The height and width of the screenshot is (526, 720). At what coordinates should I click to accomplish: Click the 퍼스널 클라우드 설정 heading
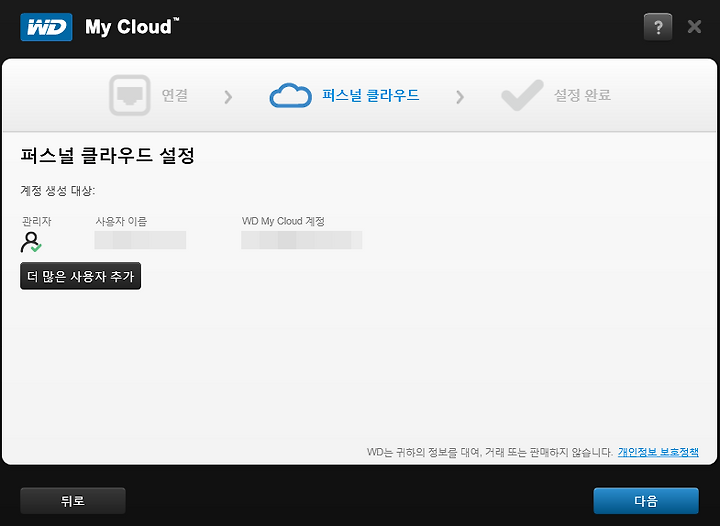click(x=107, y=156)
